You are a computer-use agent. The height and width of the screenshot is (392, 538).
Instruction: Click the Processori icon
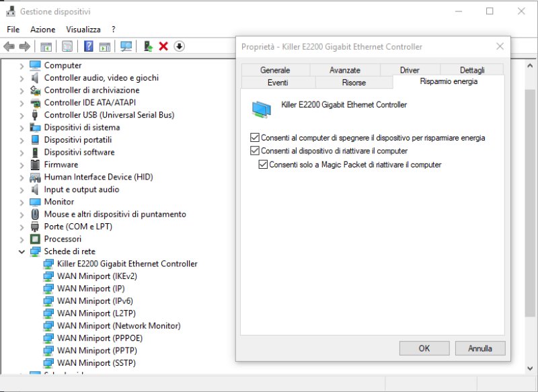35,239
